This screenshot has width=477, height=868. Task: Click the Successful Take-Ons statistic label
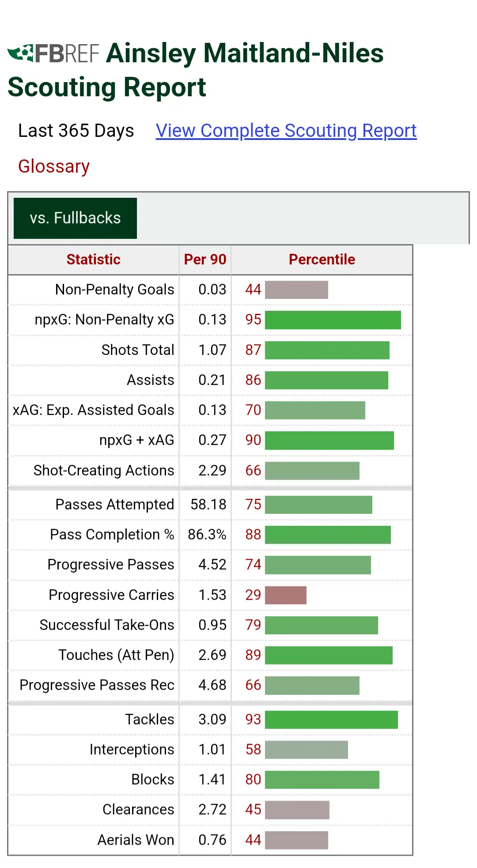coord(107,625)
